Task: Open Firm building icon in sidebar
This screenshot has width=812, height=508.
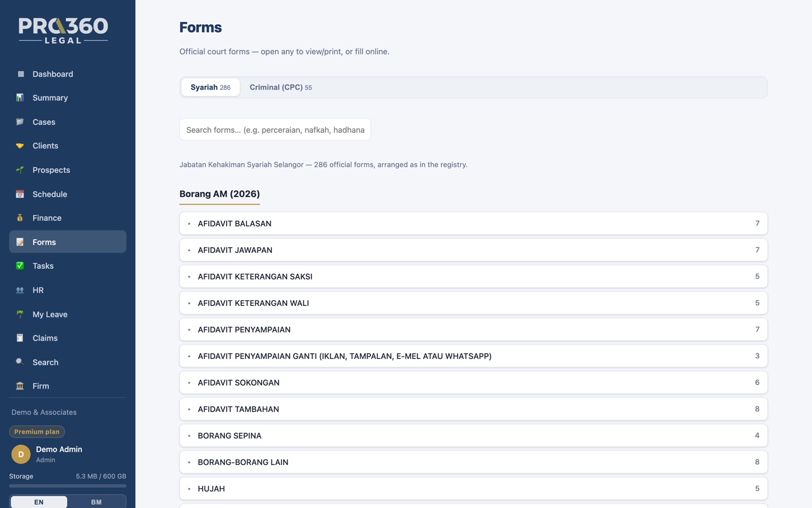Action: tap(20, 386)
